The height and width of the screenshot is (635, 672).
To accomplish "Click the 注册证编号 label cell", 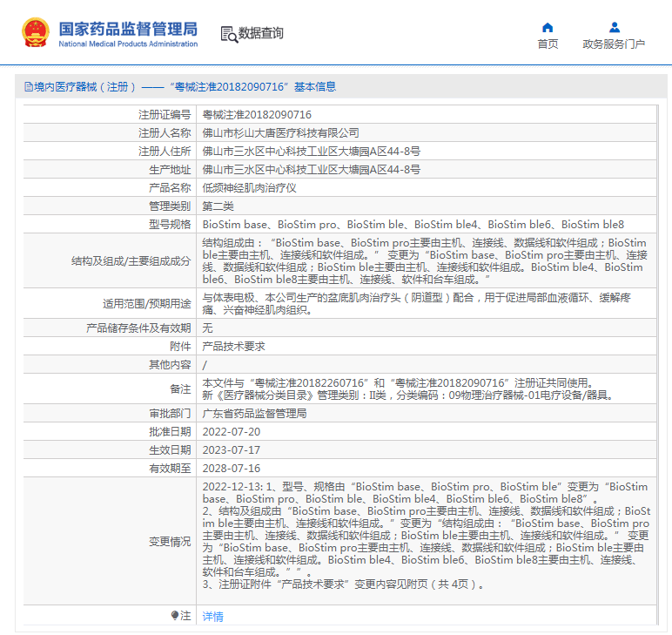I will click(165, 115).
